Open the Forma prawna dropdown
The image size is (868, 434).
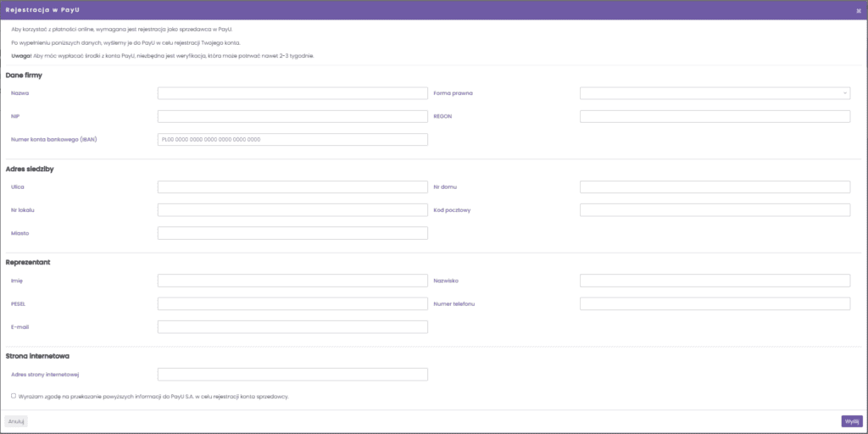715,93
